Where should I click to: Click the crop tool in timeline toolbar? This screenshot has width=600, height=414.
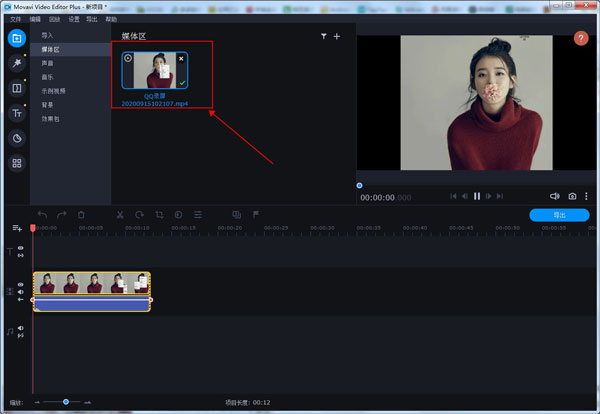(159, 214)
